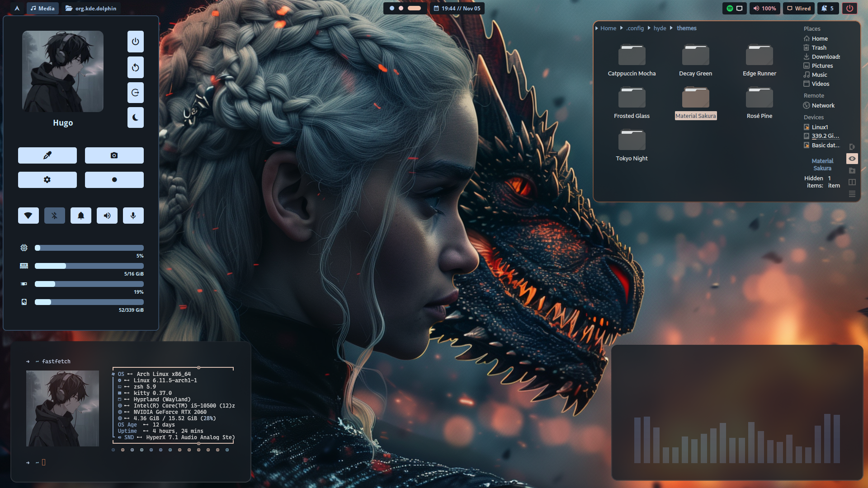Click the sleep moon icon
Image resolution: width=868 pixels, height=488 pixels.
tap(135, 117)
